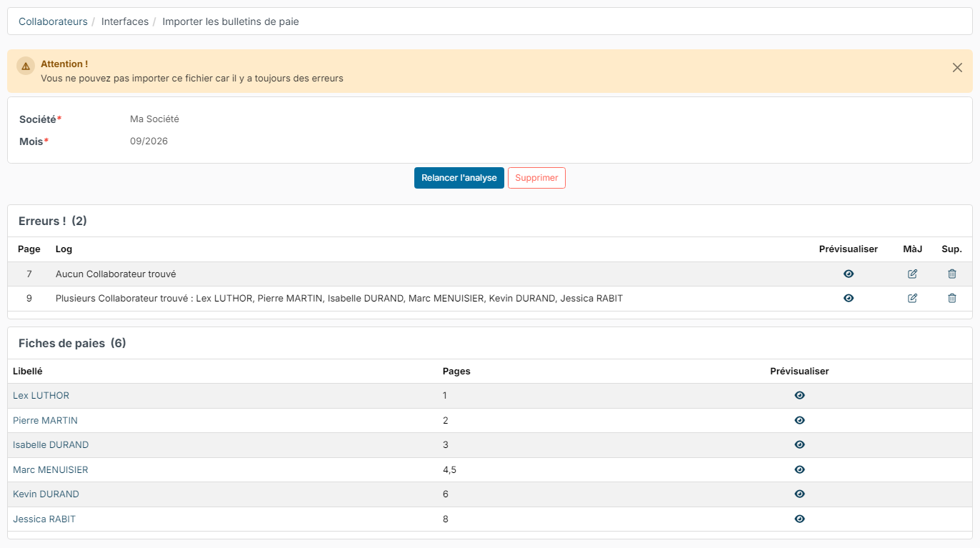Open Lex LUTHOR link

(x=41, y=395)
